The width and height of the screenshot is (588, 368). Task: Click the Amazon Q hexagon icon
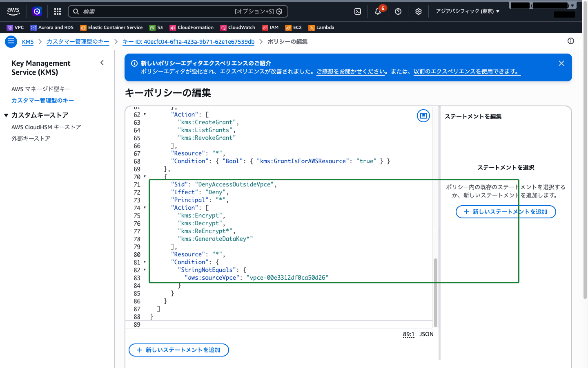pyautogui.click(x=37, y=11)
